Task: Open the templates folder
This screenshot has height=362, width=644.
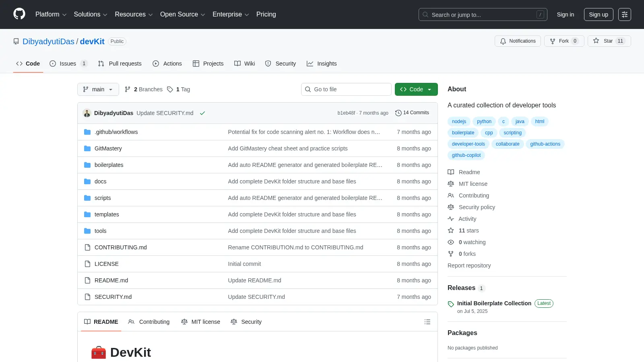Action: pyautogui.click(x=107, y=214)
